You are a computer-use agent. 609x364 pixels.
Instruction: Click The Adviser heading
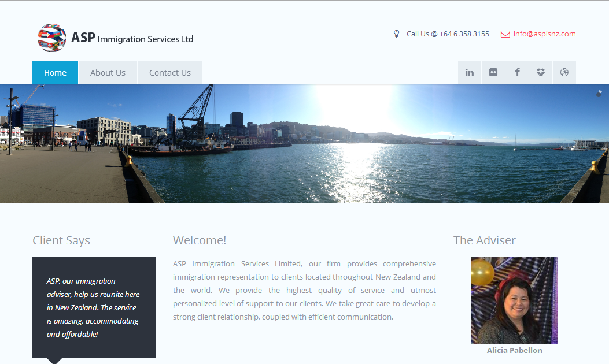click(x=485, y=240)
